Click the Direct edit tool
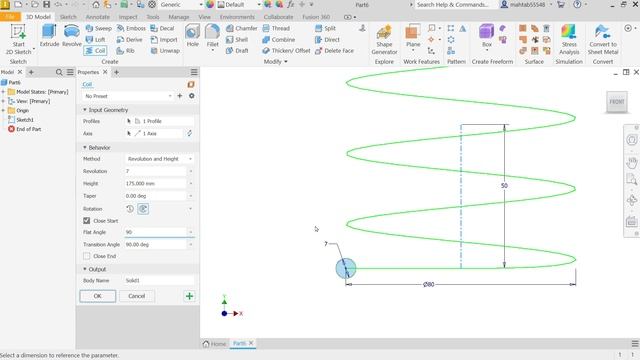The width and height of the screenshot is (640, 360). pyautogui.click(x=327, y=40)
